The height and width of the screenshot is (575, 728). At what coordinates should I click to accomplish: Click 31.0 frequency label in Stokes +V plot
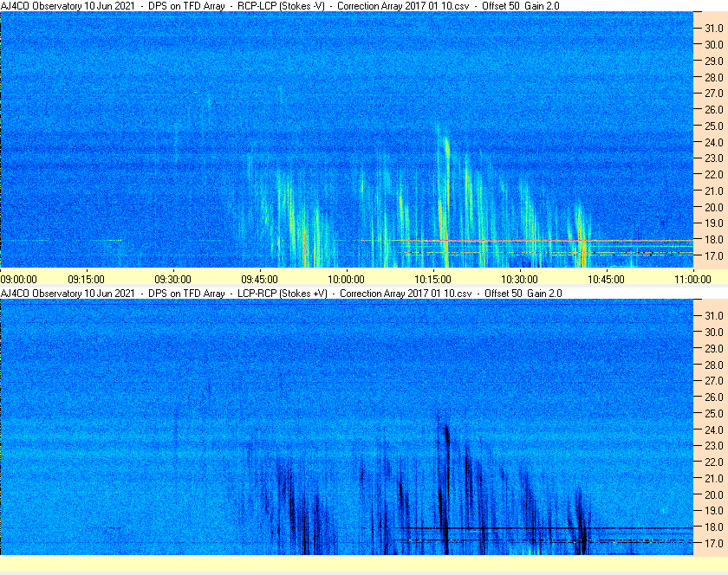coord(714,315)
